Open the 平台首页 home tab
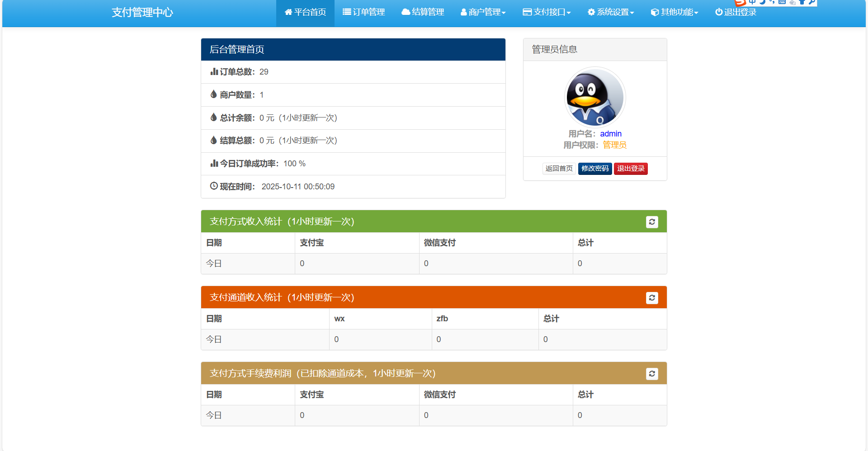868x451 pixels. coord(305,12)
